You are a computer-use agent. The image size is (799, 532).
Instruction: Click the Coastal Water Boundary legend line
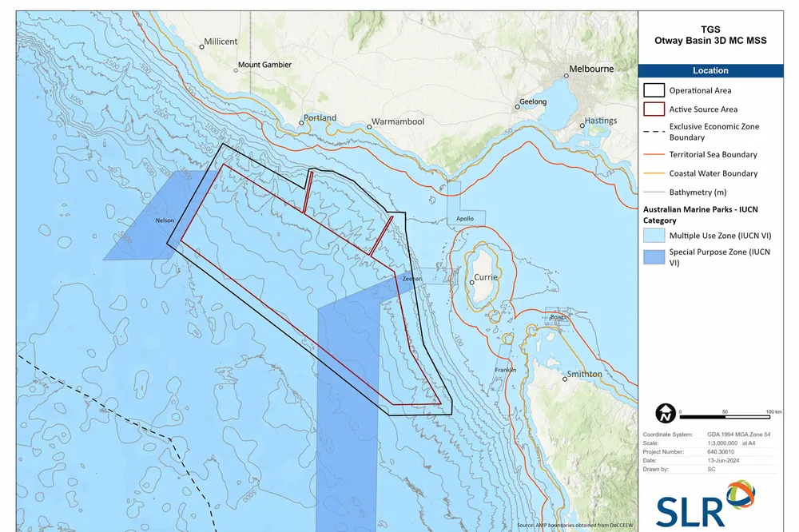(654, 173)
